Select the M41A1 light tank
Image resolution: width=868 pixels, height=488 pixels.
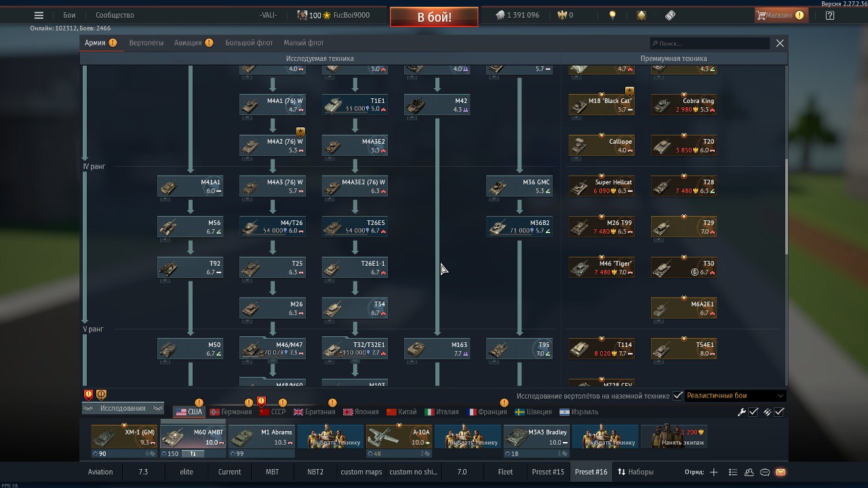coord(190,186)
